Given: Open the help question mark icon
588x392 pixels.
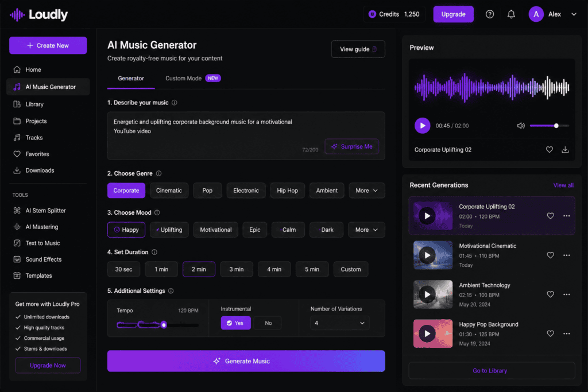Looking at the screenshot, I should [x=490, y=14].
